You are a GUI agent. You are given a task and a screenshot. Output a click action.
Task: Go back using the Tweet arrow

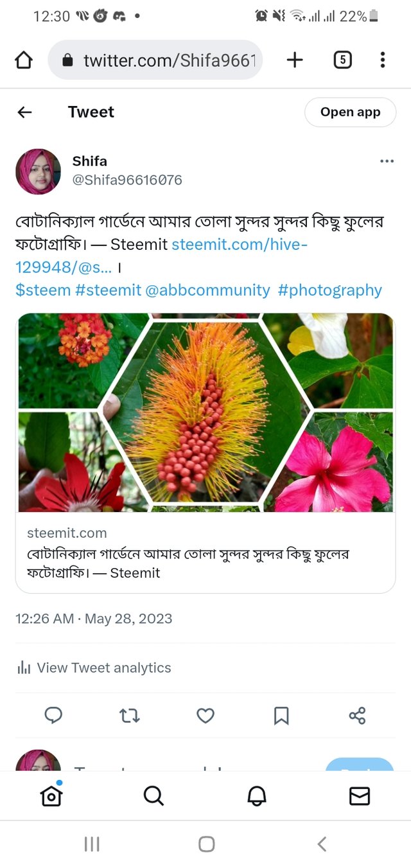tap(24, 112)
